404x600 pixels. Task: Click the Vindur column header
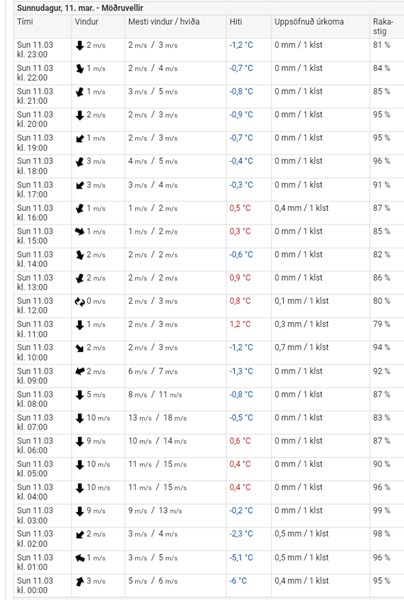(86, 21)
